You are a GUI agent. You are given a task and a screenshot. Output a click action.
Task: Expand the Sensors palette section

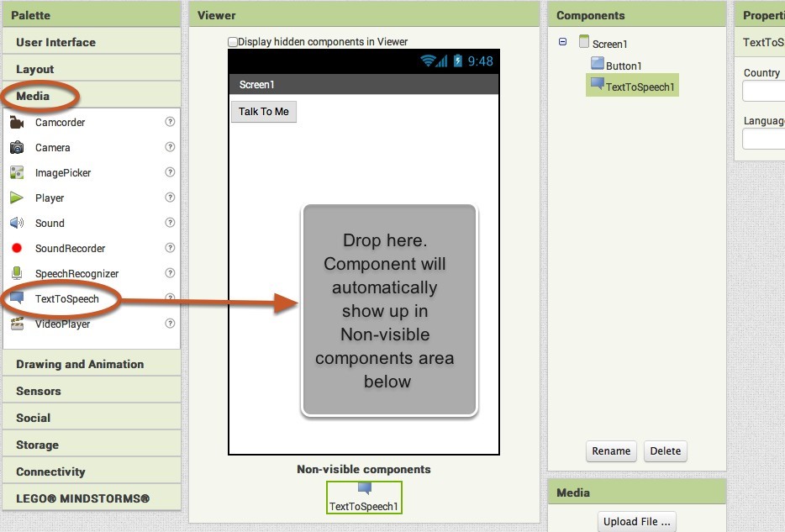(92, 391)
